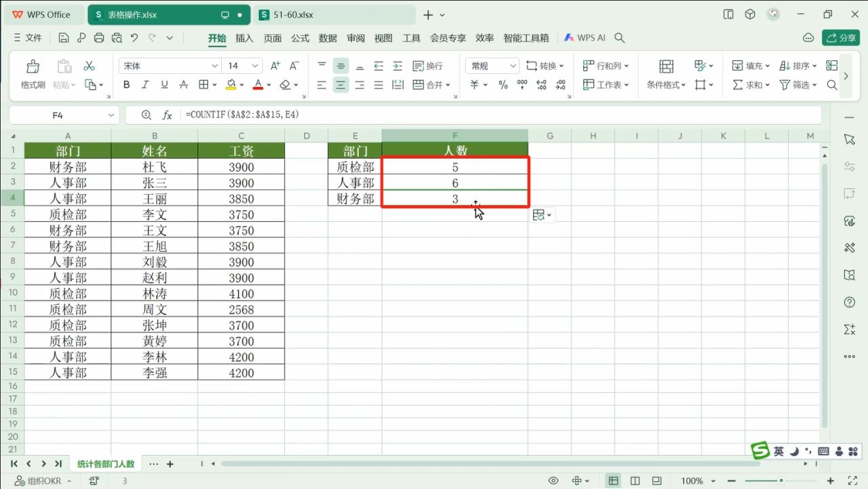Increase font size with A+ icon
Viewport: 868px width, 489px height.
(275, 66)
